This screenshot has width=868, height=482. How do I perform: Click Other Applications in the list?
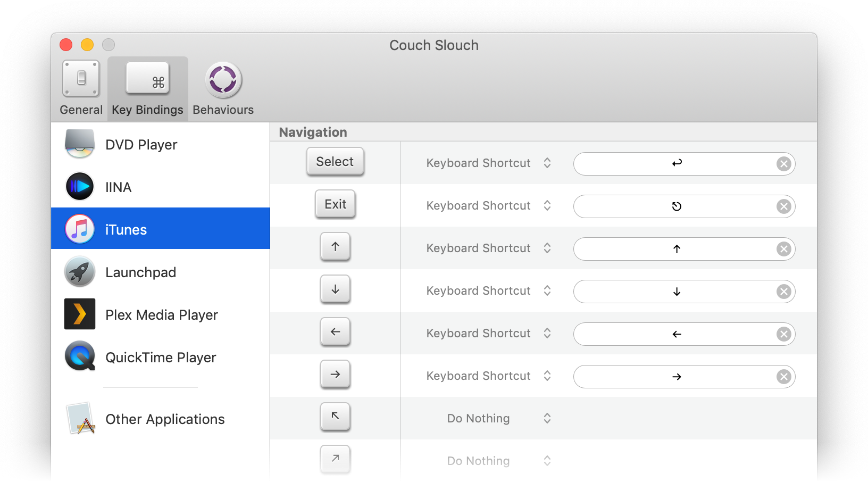coord(165,419)
